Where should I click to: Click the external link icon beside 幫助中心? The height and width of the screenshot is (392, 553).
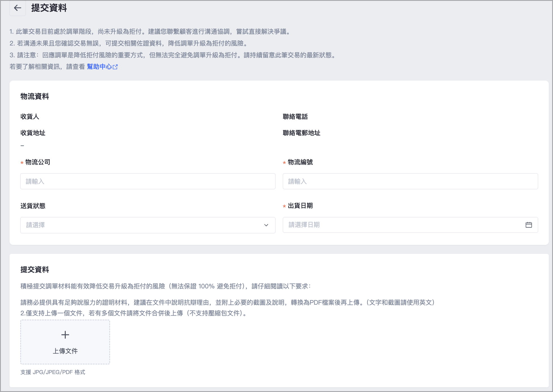[x=115, y=67]
